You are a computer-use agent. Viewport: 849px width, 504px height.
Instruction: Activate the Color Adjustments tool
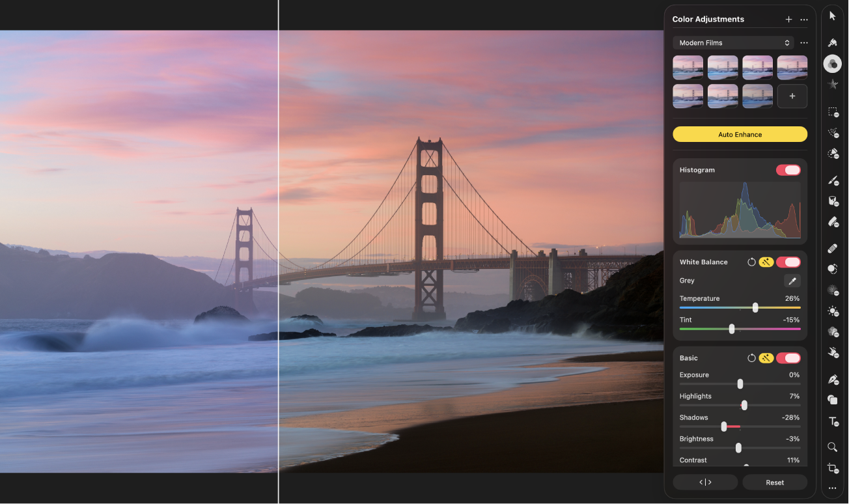pos(833,63)
